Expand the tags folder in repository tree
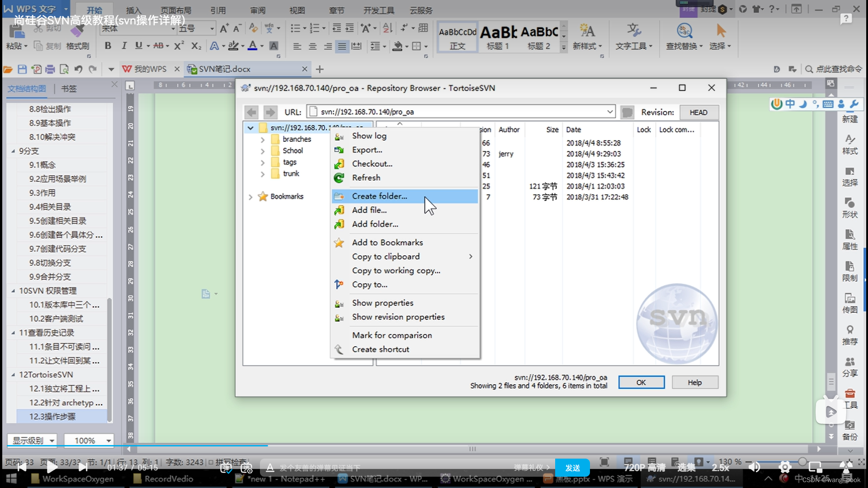The height and width of the screenshot is (488, 868). tap(262, 162)
